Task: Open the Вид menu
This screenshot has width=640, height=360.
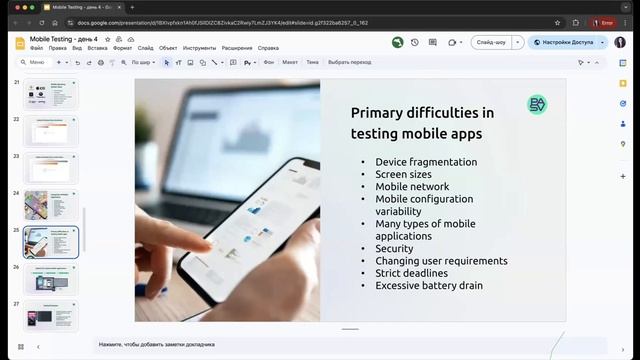Action: 77,48
